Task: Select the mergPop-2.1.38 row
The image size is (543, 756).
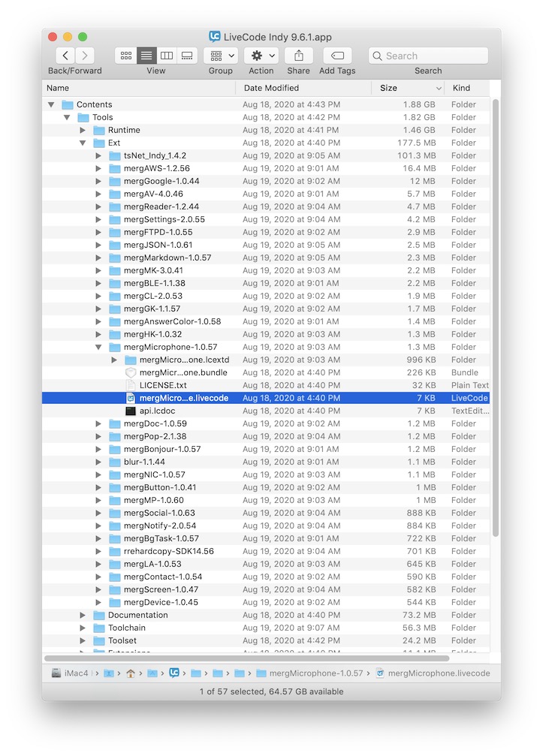Action: [266, 436]
